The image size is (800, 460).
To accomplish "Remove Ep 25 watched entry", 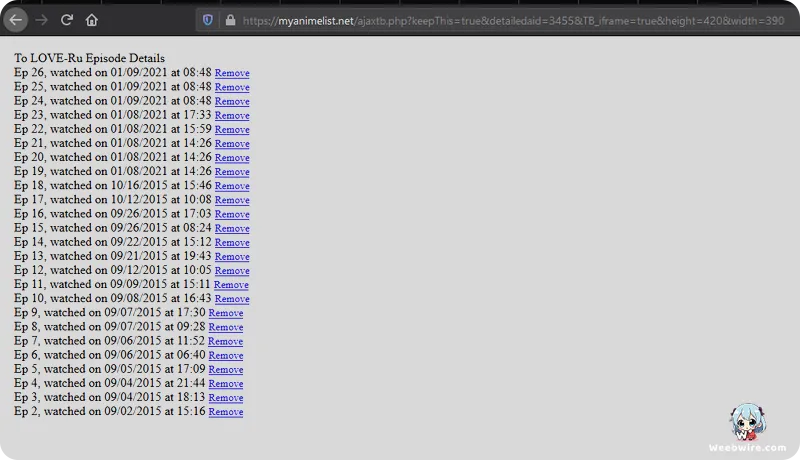I will (x=232, y=87).
